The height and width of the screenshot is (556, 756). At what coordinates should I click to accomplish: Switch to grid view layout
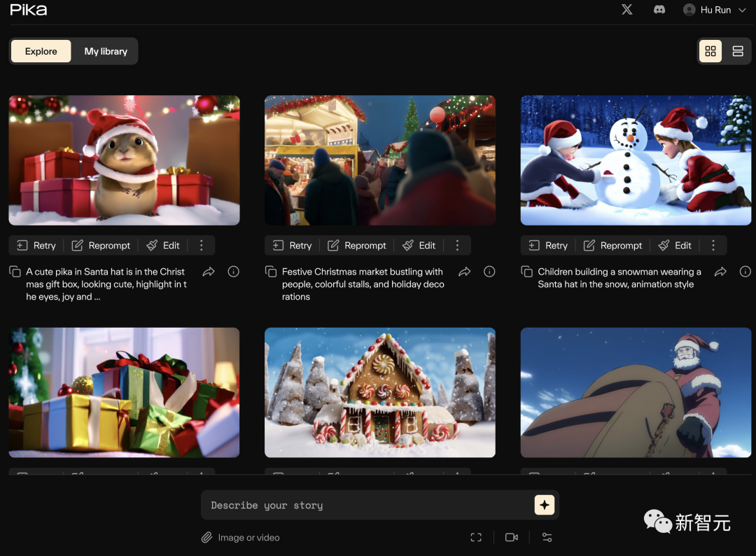pyautogui.click(x=710, y=51)
